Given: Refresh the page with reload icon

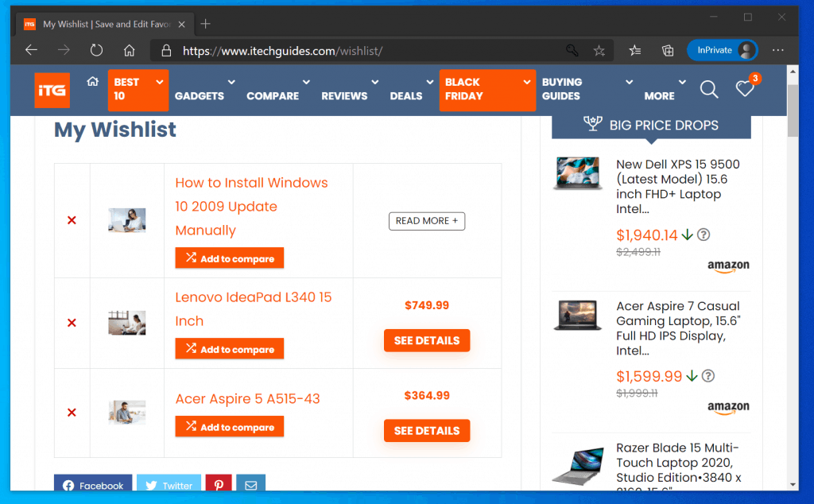Looking at the screenshot, I should click(x=96, y=50).
